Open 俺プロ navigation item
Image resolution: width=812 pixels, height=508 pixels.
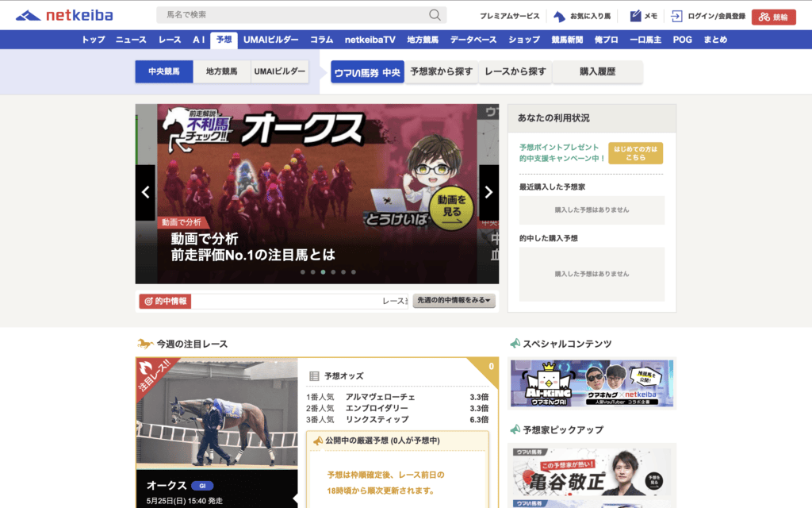pyautogui.click(x=607, y=40)
